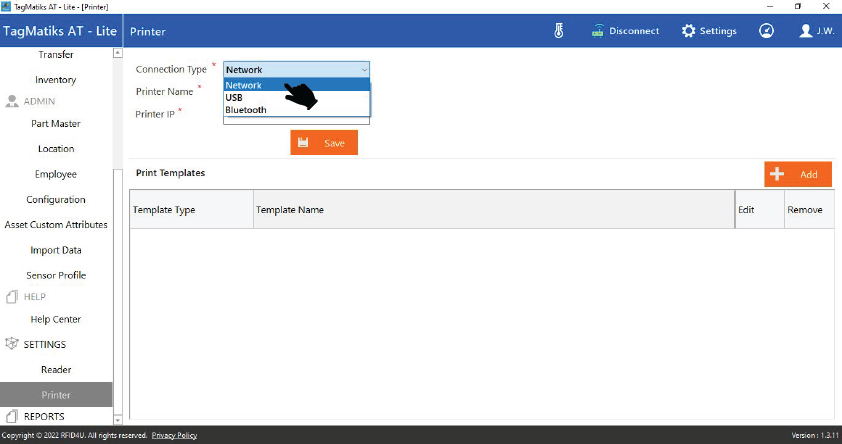This screenshot has height=444, width=842.
Task: Choose Bluetooth in the dropdown list
Action: 246,110
